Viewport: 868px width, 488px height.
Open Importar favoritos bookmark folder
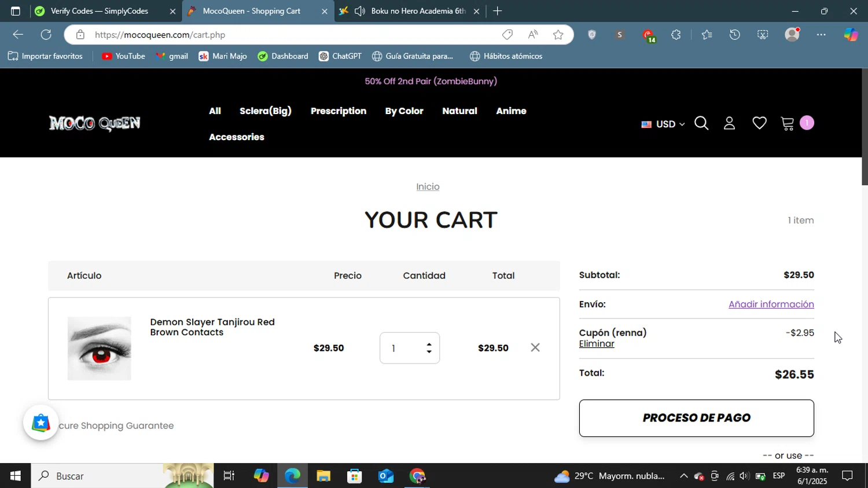45,56
